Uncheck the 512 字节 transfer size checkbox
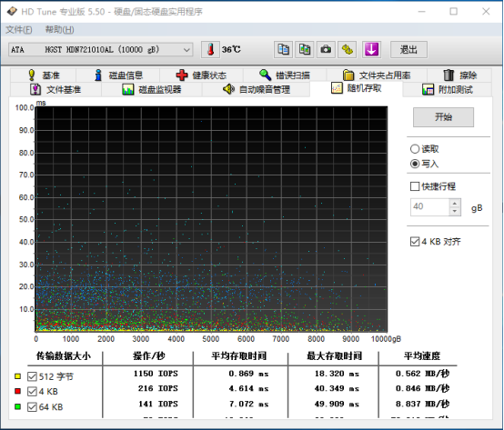This screenshot has width=504, height=430. 32,376
